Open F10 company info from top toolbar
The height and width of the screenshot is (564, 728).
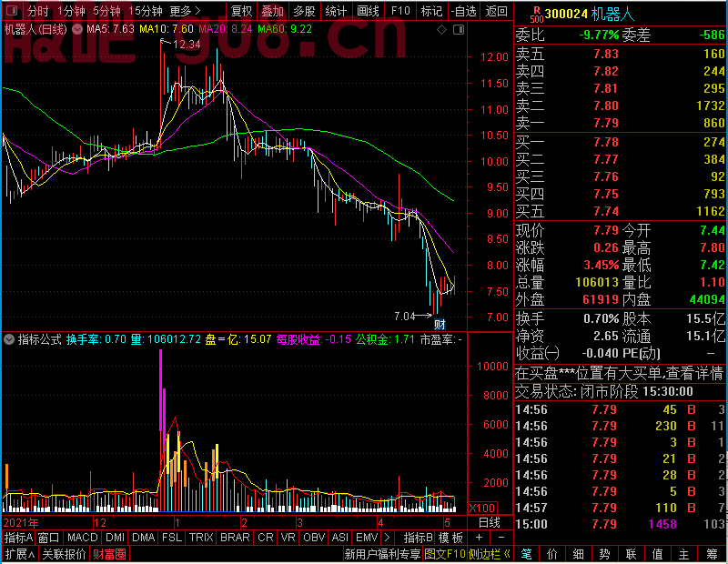tap(400, 11)
